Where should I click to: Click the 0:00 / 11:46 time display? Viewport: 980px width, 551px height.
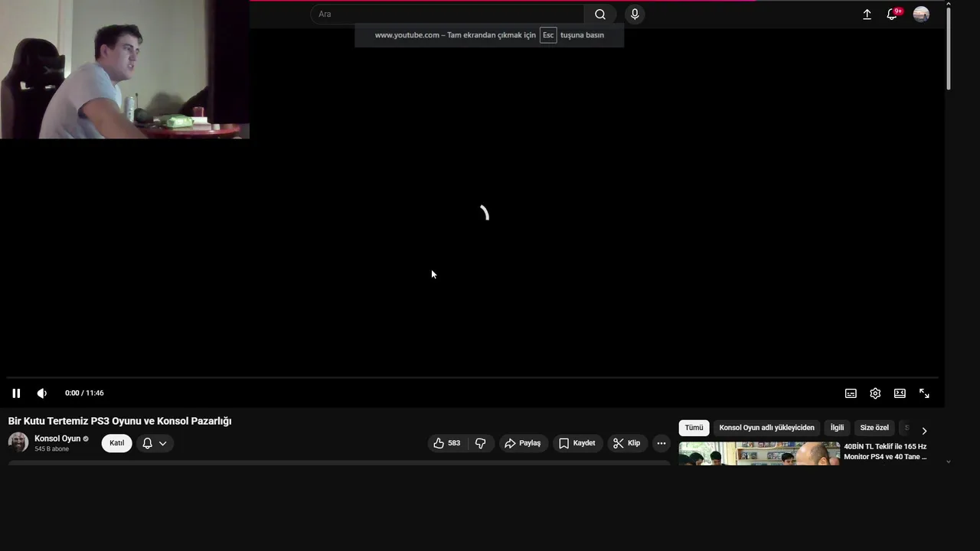pos(84,393)
